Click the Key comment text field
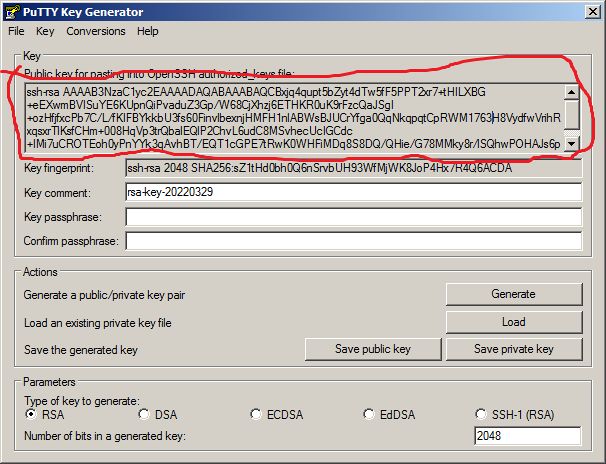606x464 pixels. tap(353, 192)
